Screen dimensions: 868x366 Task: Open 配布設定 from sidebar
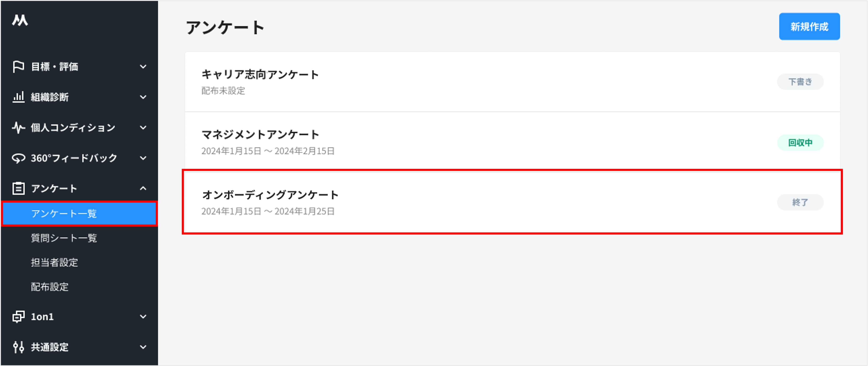[x=50, y=287]
